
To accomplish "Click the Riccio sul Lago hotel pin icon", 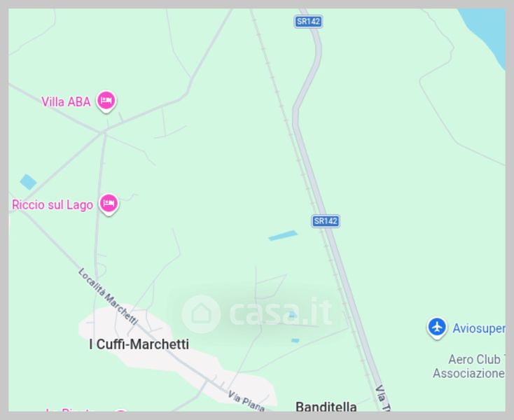I will (109, 204).
